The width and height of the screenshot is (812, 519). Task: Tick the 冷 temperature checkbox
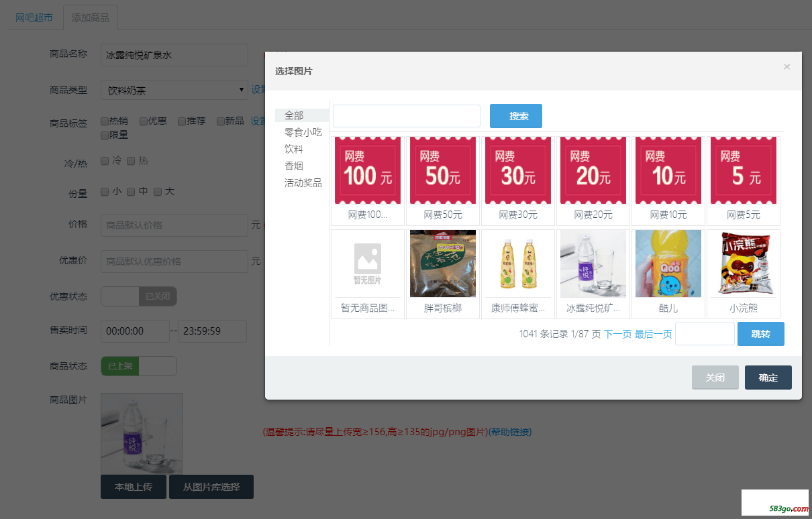tap(105, 161)
